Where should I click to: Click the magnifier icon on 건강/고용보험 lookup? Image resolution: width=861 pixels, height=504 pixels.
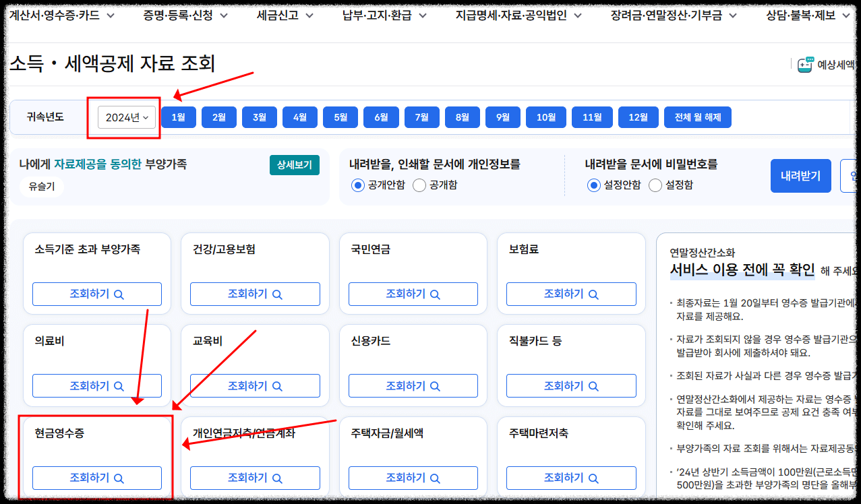click(x=278, y=294)
